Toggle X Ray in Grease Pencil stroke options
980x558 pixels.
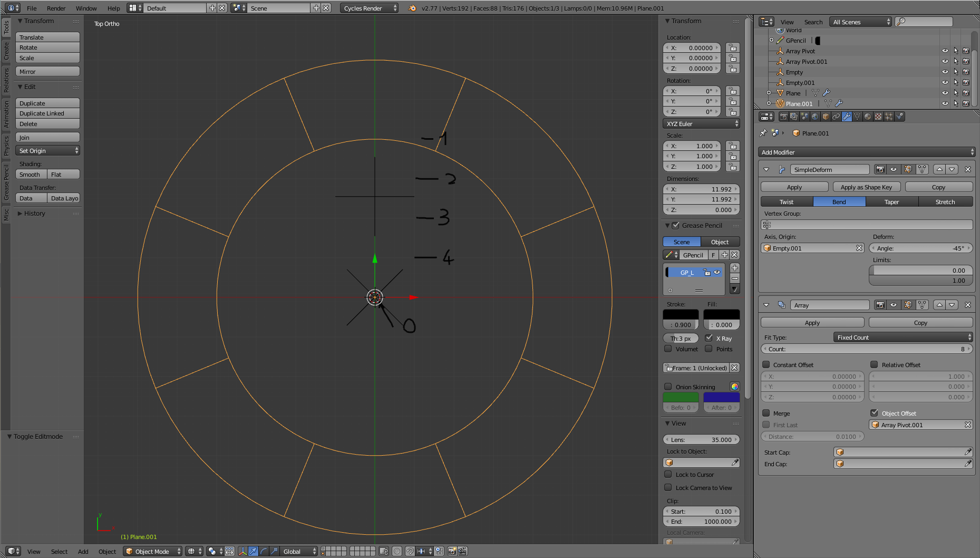tap(710, 338)
